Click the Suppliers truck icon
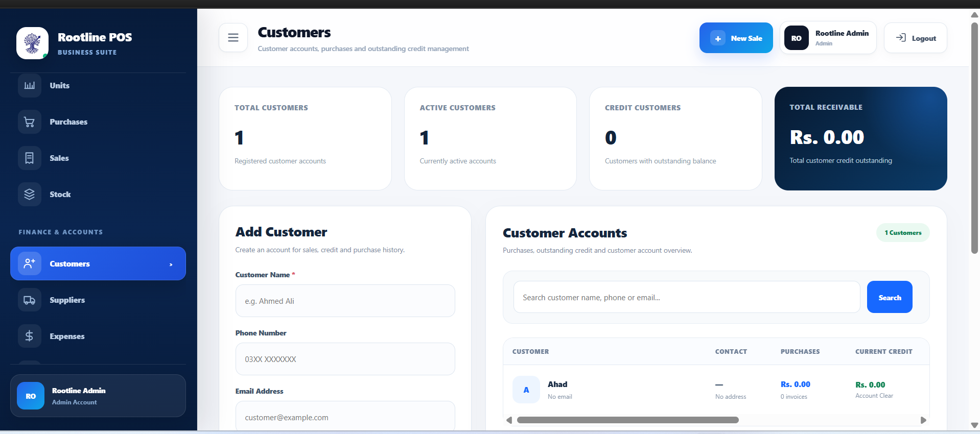 coord(30,300)
